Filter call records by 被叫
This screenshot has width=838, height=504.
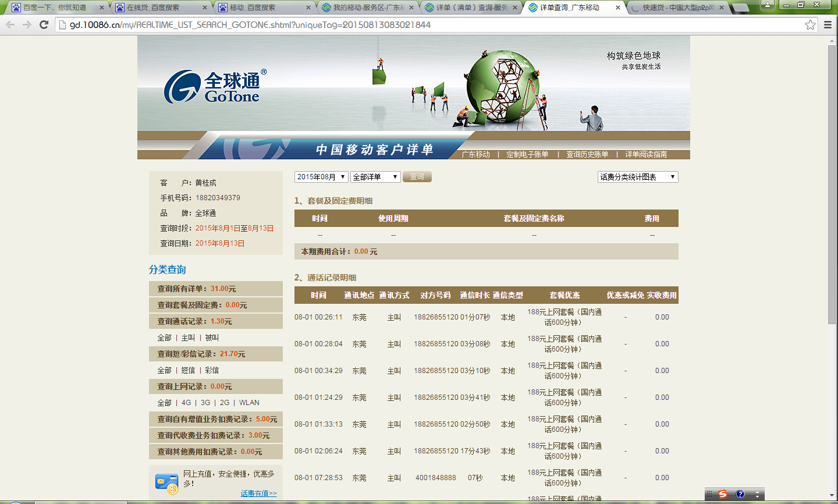pos(212,338)
